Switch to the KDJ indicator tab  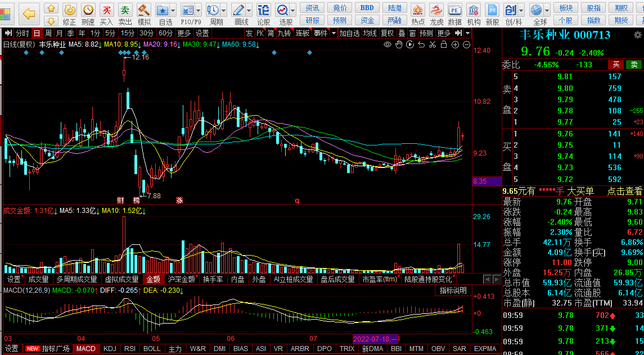110,349
